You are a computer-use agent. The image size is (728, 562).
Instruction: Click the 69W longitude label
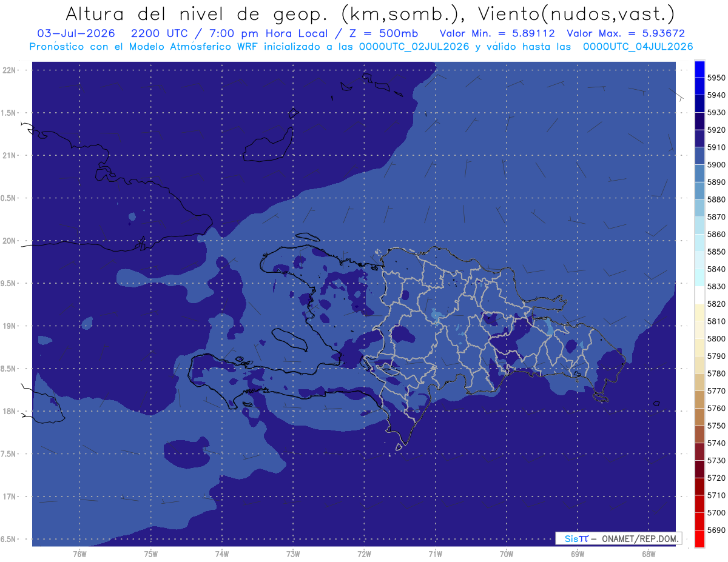(578, 554)
